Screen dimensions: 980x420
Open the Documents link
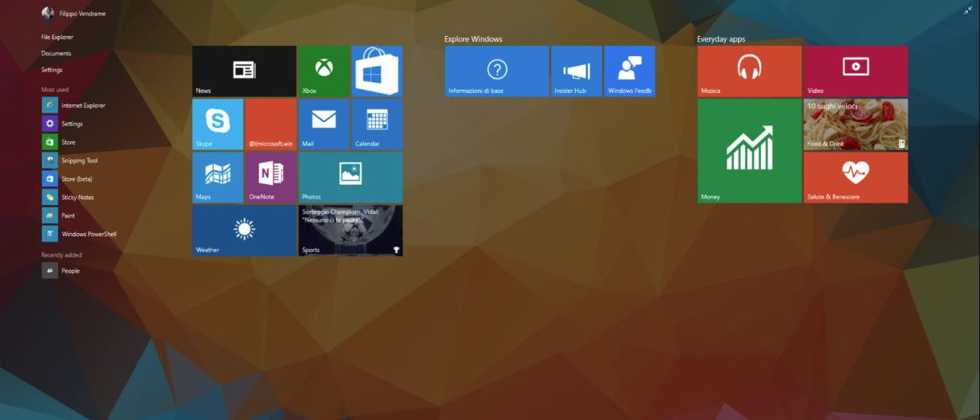coord(57,54)
